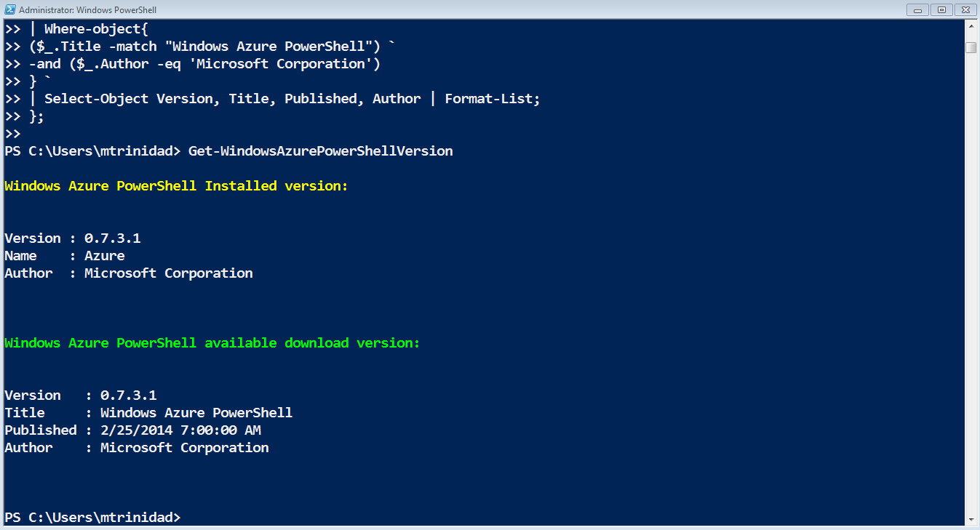Click at the bottom PS C:\Users\mtrinidad> prompt

tap(92, 518)
